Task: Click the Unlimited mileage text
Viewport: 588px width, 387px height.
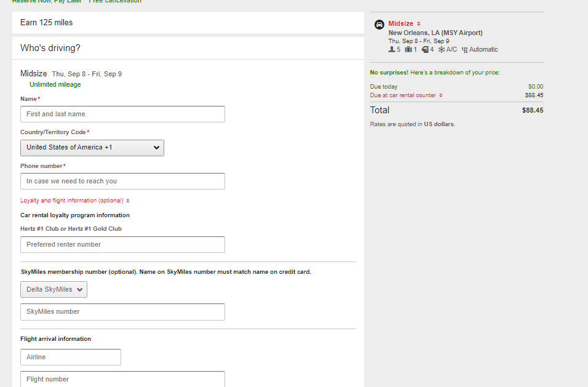Action: [55, 84]
